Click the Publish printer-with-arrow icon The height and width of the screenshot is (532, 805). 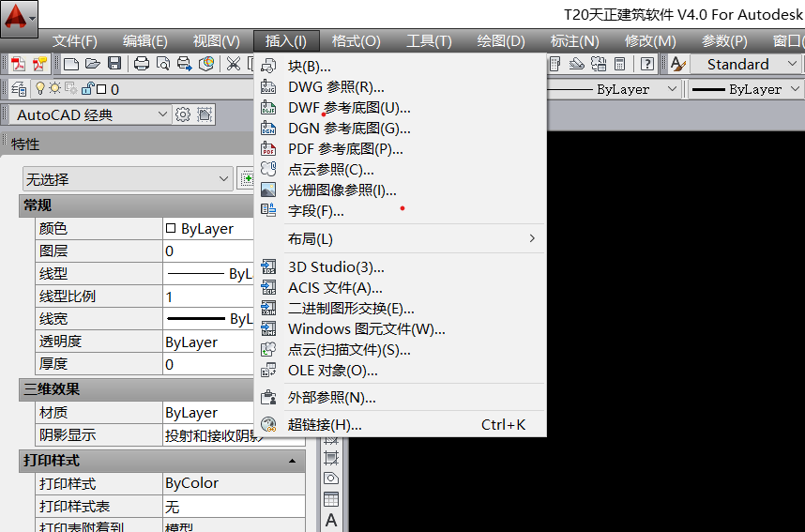[x=184, y=64]
